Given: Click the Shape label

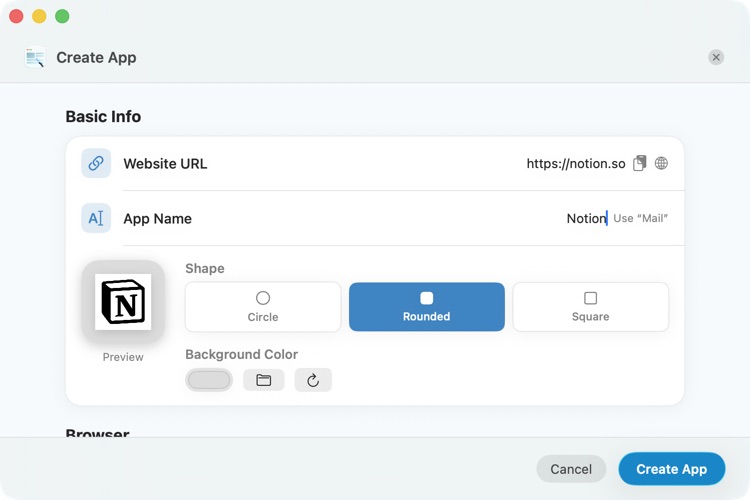Looking at the screenshot, I should (205, 268).
